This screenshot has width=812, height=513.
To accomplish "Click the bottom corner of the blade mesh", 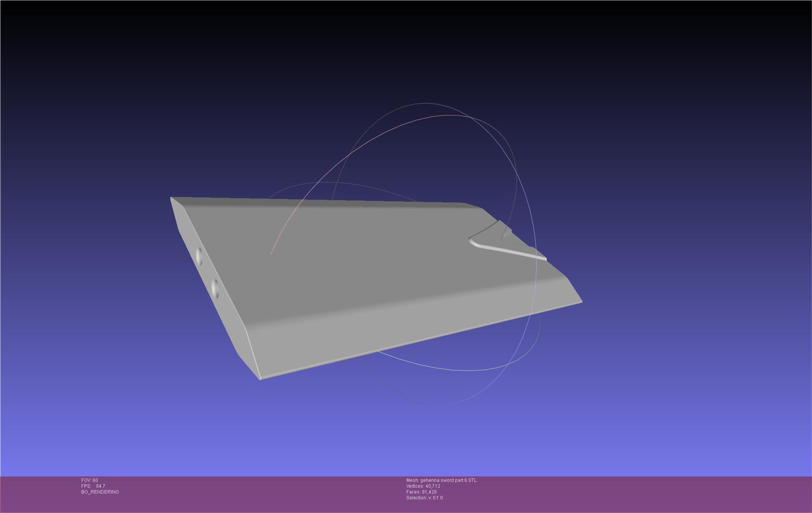I will [x=260, y=378].
